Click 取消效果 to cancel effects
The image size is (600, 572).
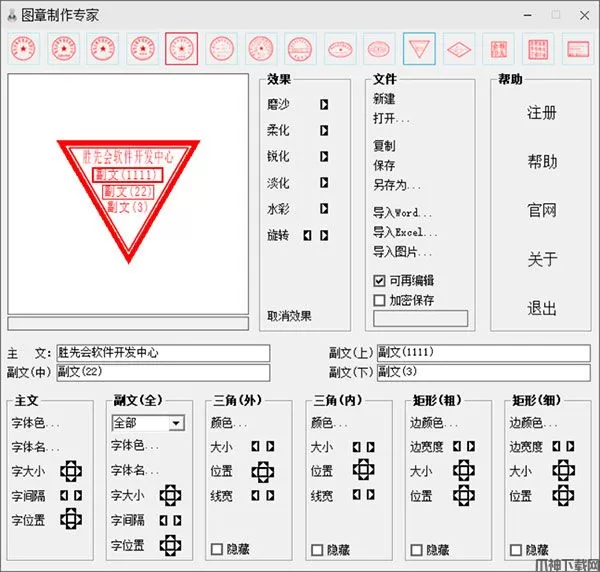[289, 316]
